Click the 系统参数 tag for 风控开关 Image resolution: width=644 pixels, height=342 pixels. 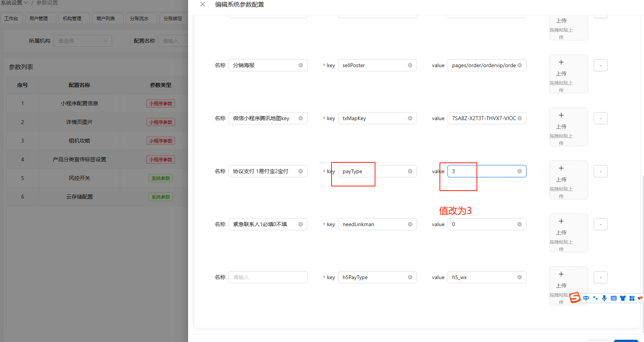(x=161, y=178)
